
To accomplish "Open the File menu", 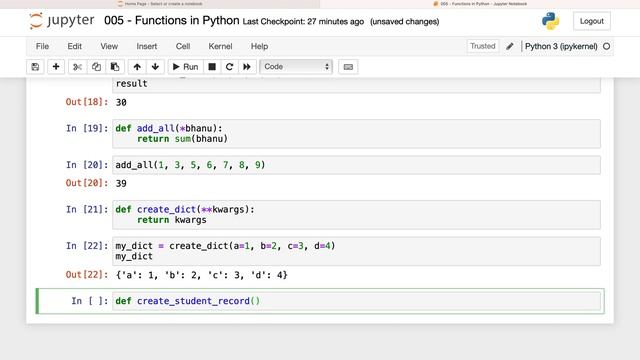I will coord(42,46).
